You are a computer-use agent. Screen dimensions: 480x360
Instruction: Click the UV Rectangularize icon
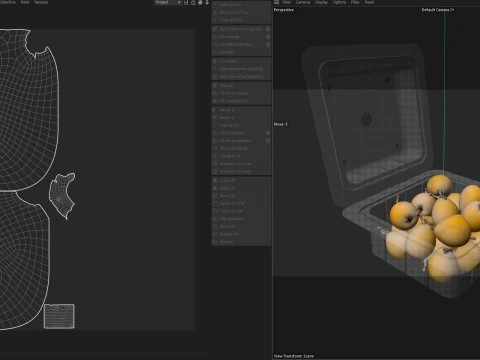coord(215,141)
